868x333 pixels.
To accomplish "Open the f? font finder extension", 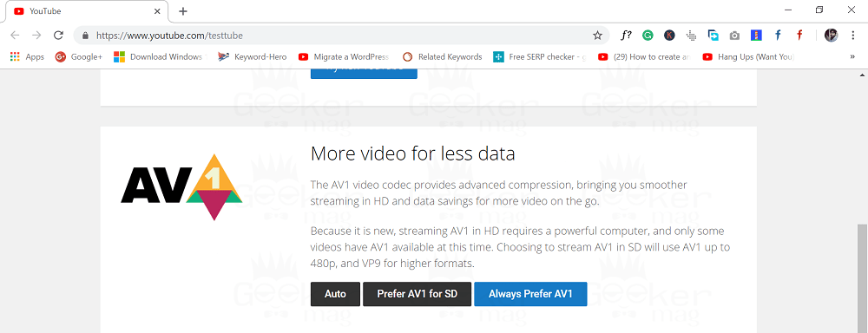I will [x=626, y=36].
